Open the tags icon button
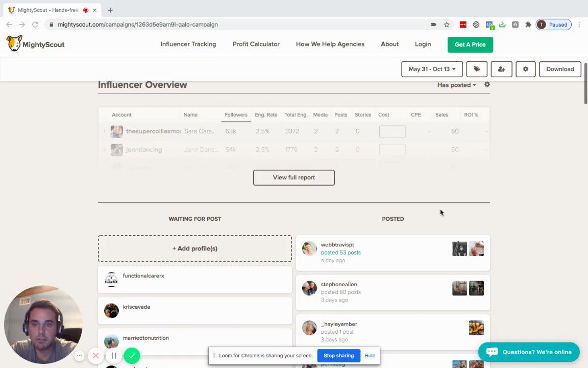This screenshot has height=368, width=588. 477,69
